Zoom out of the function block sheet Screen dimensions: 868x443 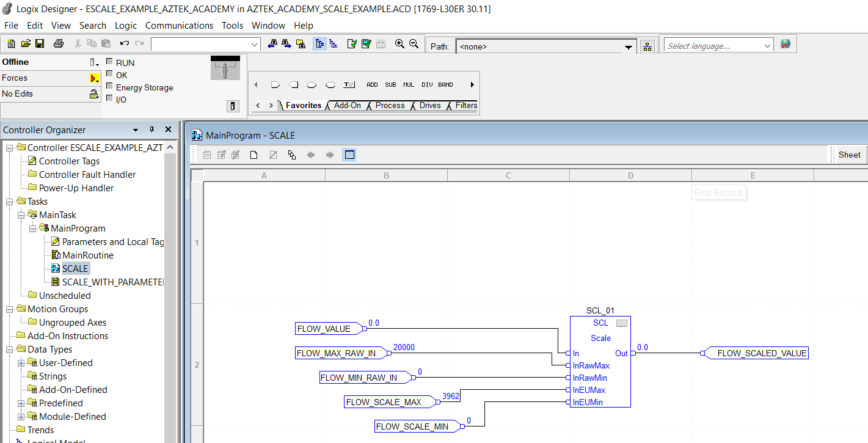coord(414,43)
